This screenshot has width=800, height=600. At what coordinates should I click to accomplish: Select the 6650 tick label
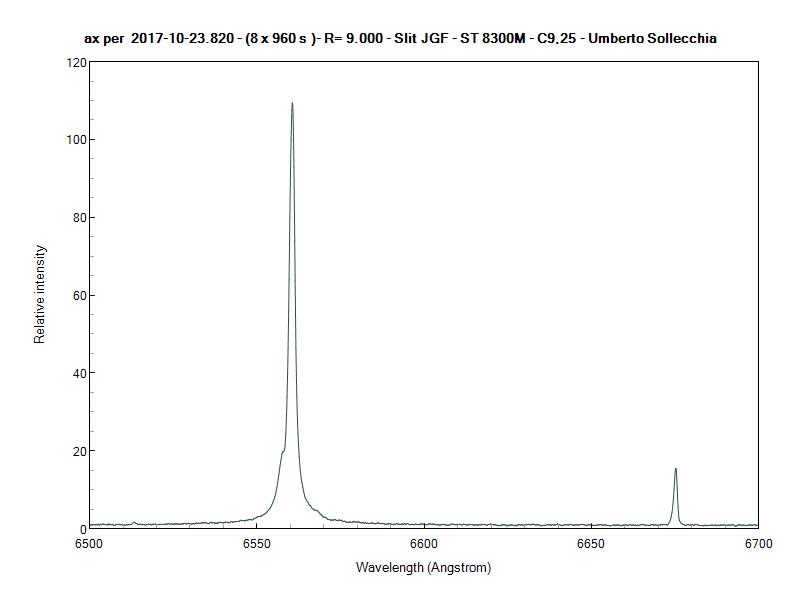(x=590, y=543)
